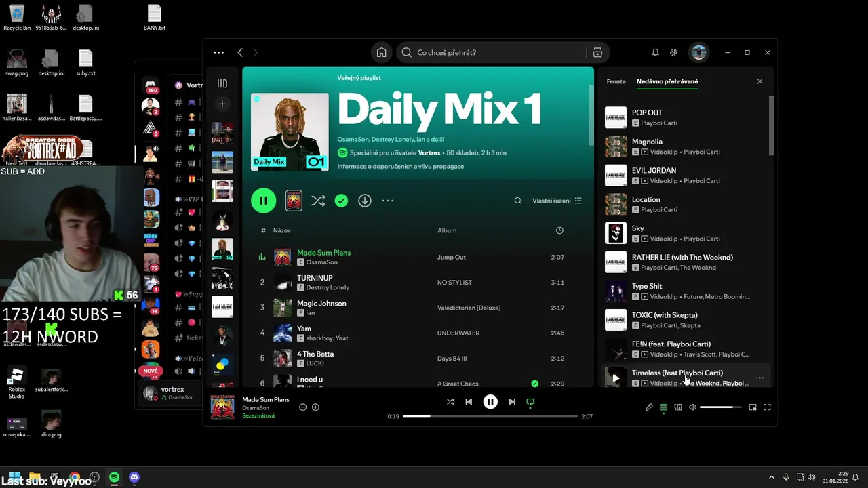Screen dimensions: 868x488
Task: Skip to previous track
Action: tap(469, 402)
